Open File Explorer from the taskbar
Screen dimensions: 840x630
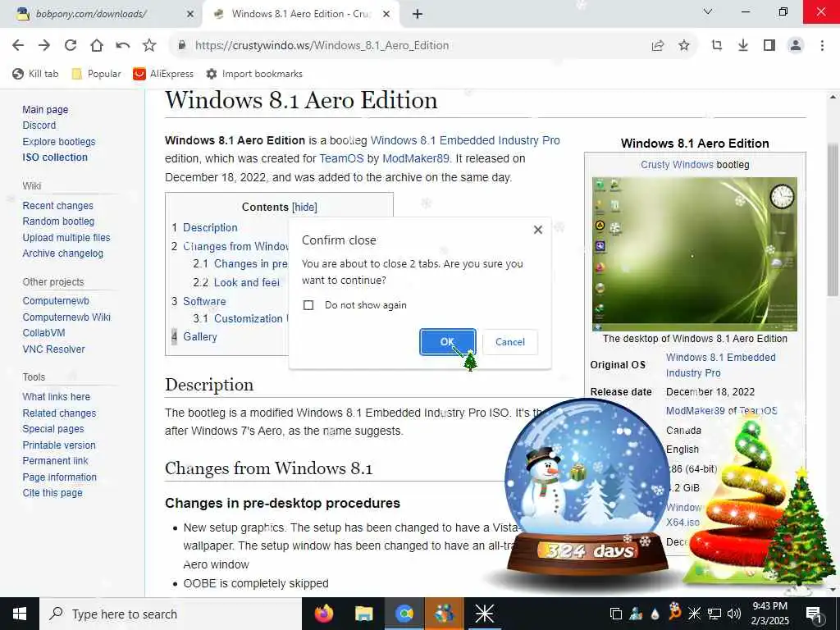click(363, 614)
